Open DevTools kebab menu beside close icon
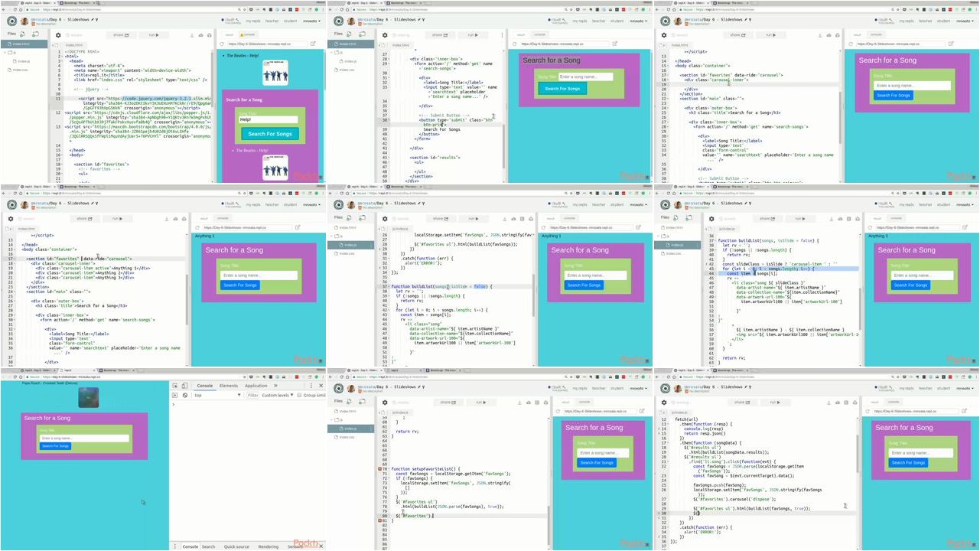This screenshot has width=980, height=551. 312,386
